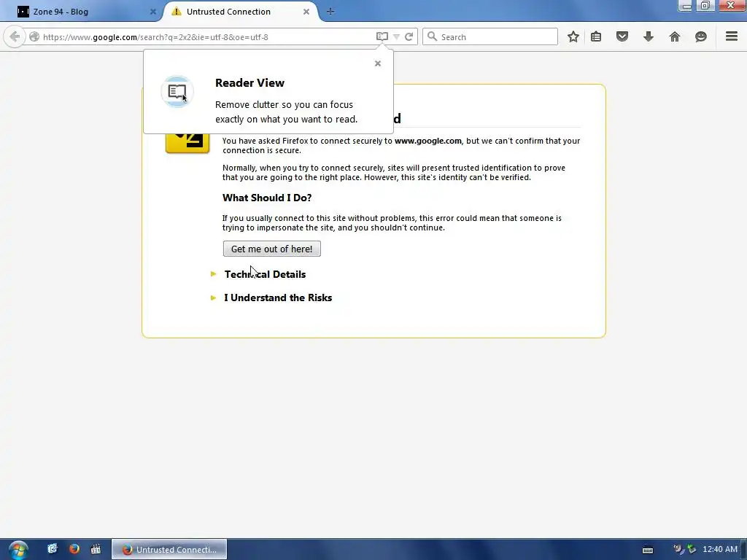Click the Reader View tooltip heading
This screenshot has width=747, height=560.
tap(249, 83)
